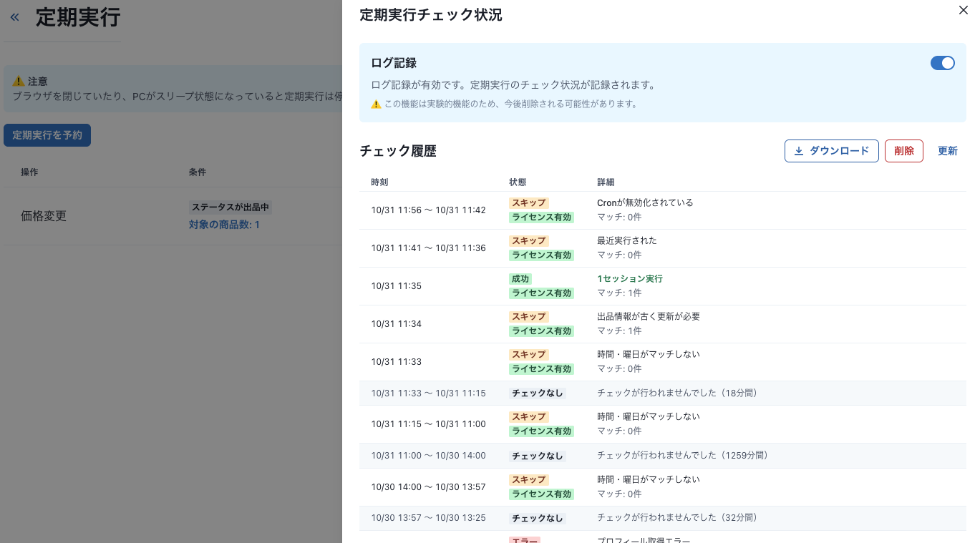Select the 1259分間 チェックなし row

click(x=662, y=456)
